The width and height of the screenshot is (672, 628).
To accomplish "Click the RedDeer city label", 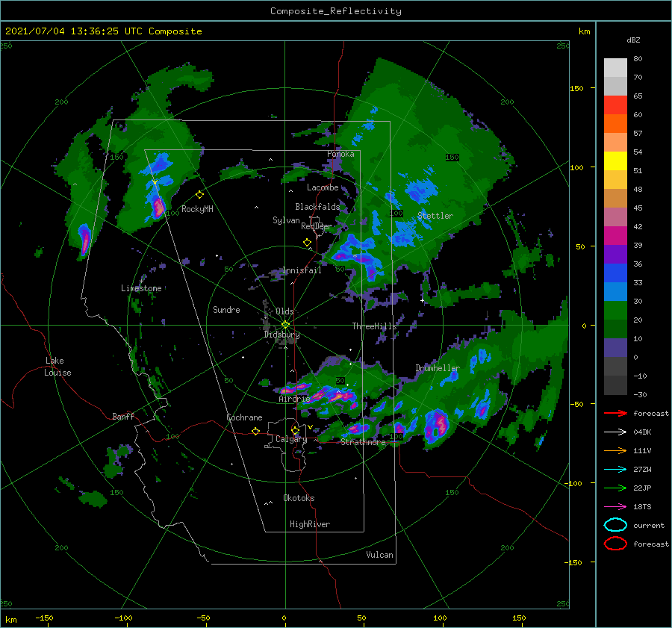I will point(317,226).
